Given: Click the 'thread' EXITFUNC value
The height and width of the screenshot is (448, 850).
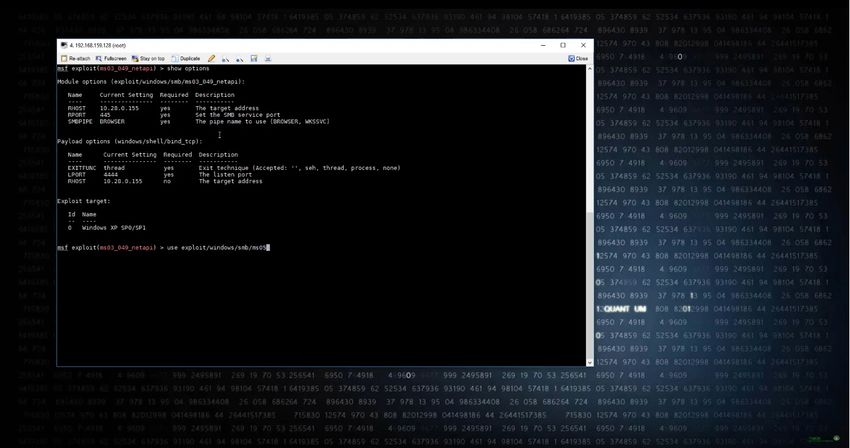Looking at the screenshot, I should point(114,168).
